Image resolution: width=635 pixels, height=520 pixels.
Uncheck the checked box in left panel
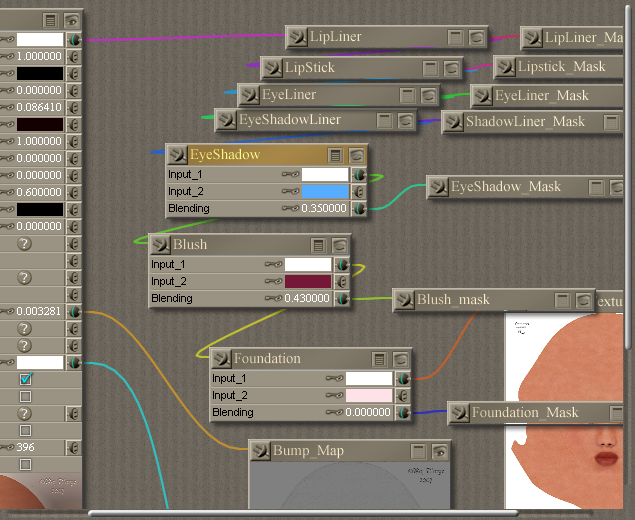coord(26,380)
